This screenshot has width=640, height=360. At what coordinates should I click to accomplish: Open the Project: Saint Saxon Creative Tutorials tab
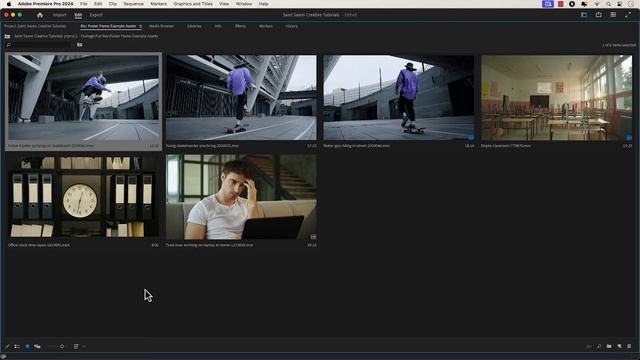coord(35,26)
